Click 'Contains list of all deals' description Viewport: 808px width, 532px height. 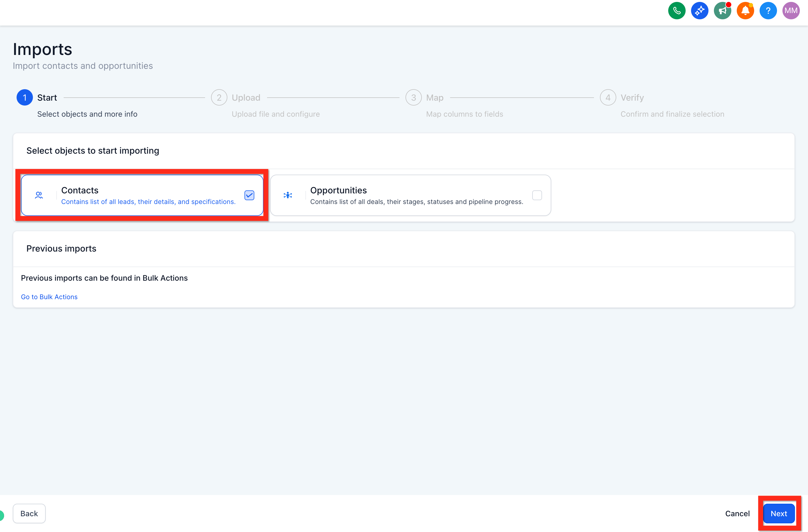coord(417,202)
